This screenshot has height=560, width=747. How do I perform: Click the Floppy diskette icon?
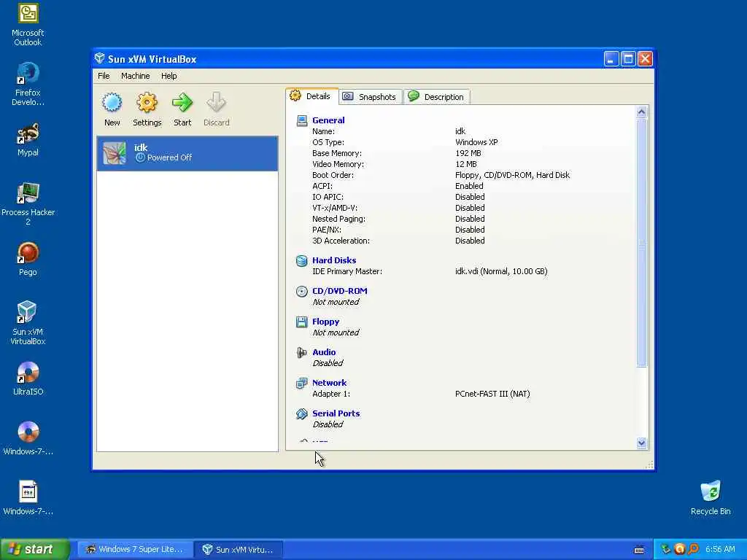pyautogui.click(x=301, y=322)
